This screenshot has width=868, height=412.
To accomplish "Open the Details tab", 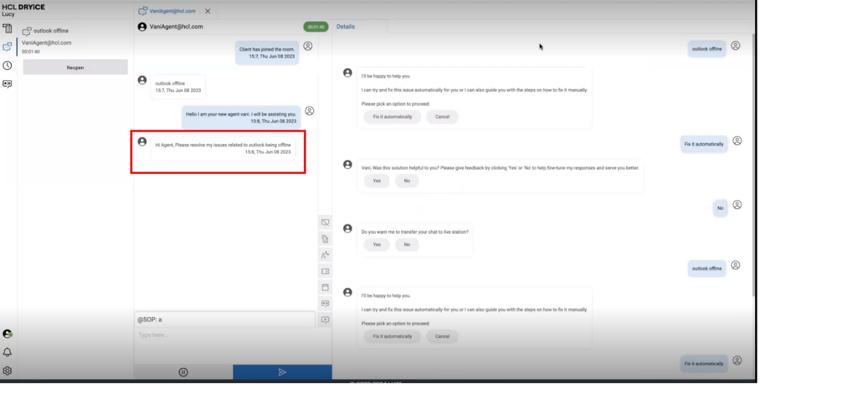I will click(346, 27).
